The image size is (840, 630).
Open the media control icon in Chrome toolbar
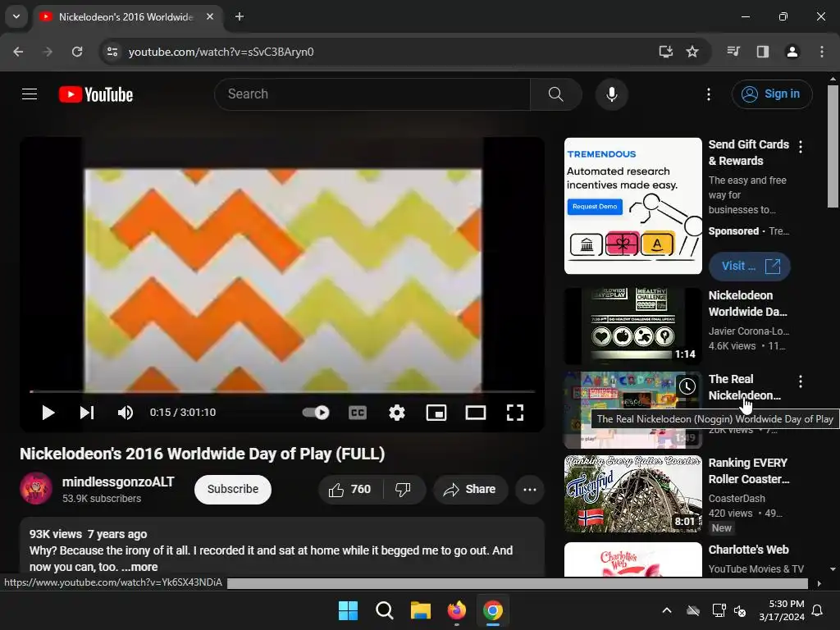point(733,52)
